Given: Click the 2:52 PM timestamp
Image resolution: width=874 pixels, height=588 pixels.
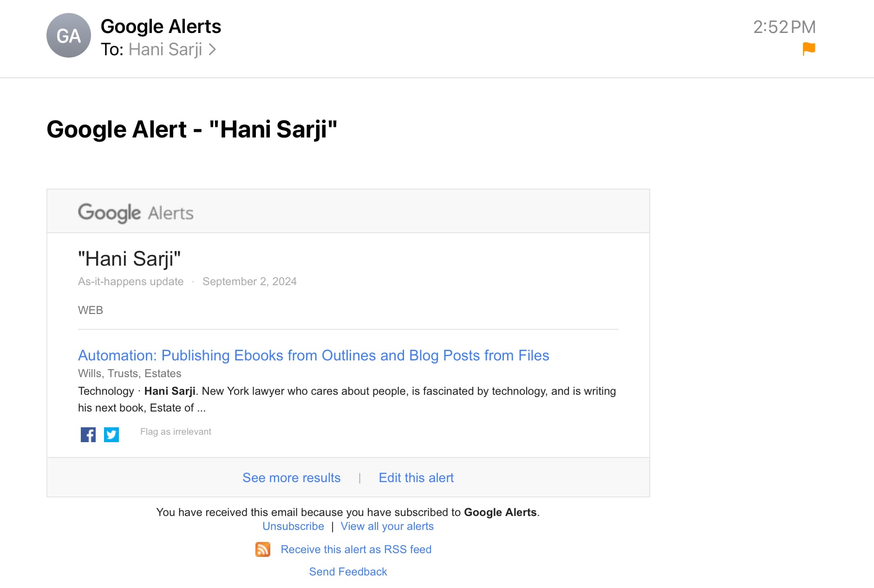Looking at the screenshot, I should pyautogui.click(x=784, y=27).
